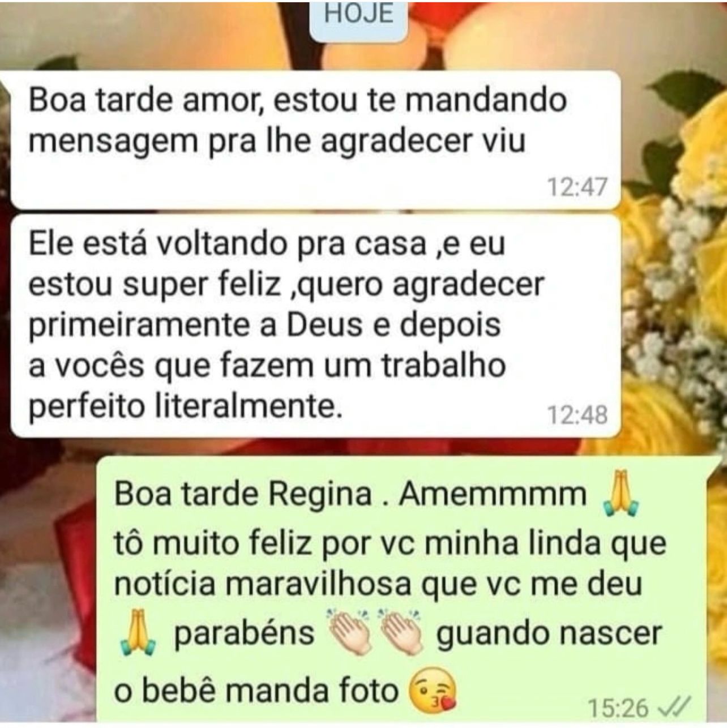Tap 'perfeito literalmente' text in second message
The width and height of the screenshot is (727, 728).
[x=186, y=406]
